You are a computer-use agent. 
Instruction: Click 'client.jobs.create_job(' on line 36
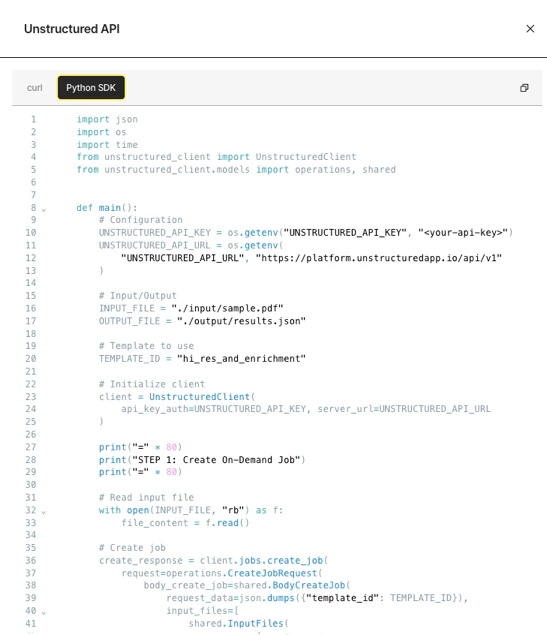pos(264,560)
